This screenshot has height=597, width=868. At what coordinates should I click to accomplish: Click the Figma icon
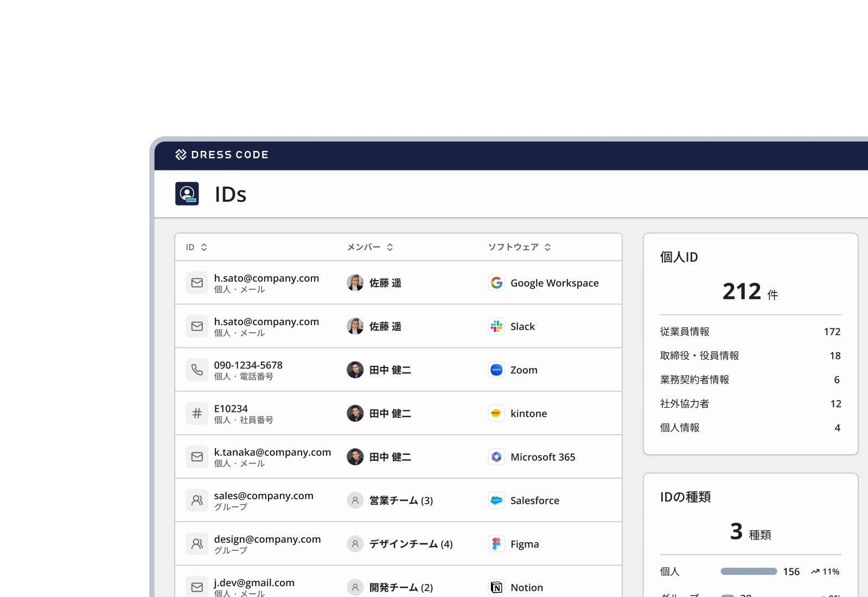coord(496,544)
